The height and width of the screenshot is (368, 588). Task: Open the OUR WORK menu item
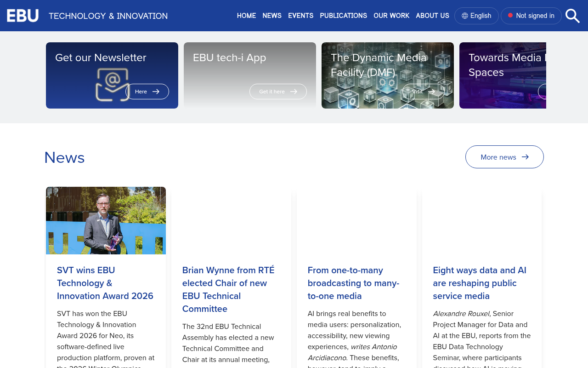coord(391,16)
